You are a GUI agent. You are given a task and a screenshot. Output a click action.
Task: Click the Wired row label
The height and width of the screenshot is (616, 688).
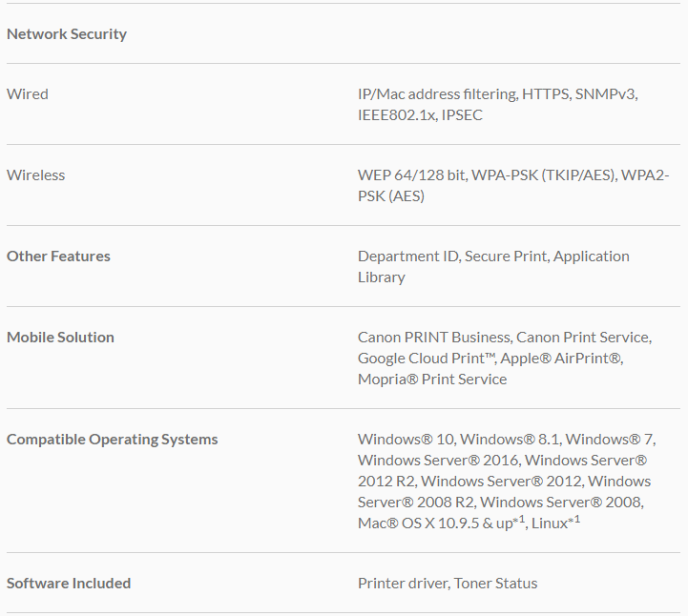click(28, 94)
